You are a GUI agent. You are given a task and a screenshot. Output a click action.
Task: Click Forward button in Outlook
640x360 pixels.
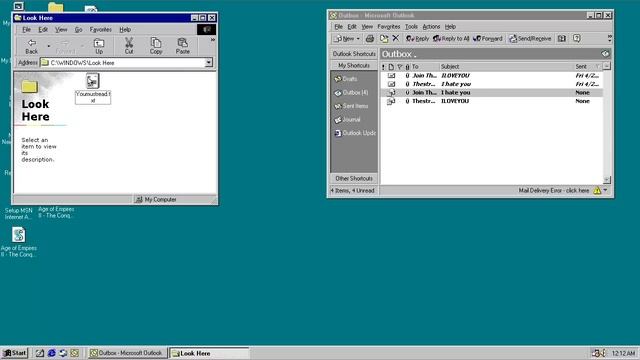[x=487, y=38]
